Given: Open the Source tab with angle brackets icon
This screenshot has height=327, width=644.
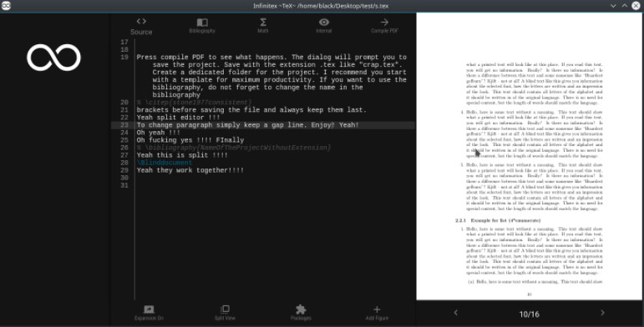Looking at the screenshot, I should point(141,26).
